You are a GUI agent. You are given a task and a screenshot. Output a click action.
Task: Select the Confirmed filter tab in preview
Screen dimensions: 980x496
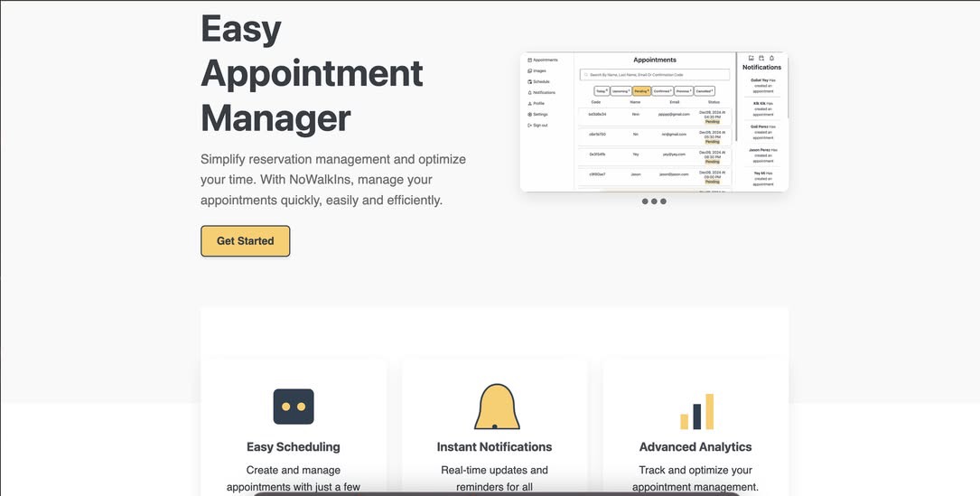(662, 91)
